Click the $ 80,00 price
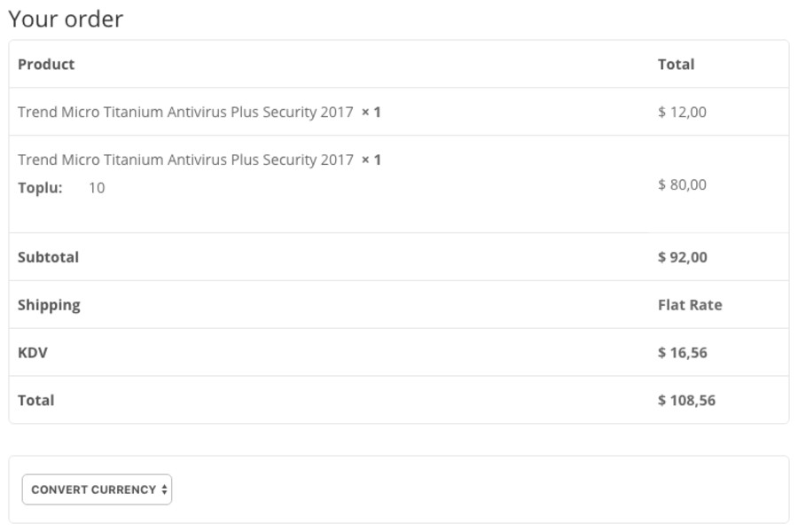Screen dimensions: 798x532 click(x=682, y=184)
